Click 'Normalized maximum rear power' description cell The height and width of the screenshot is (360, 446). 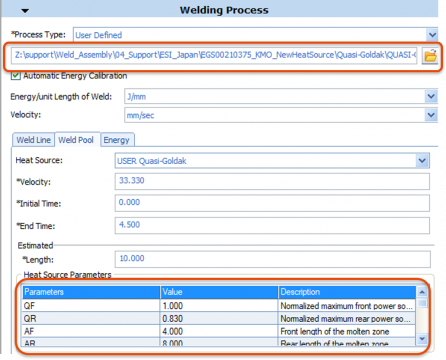click(x=347, y=318)
